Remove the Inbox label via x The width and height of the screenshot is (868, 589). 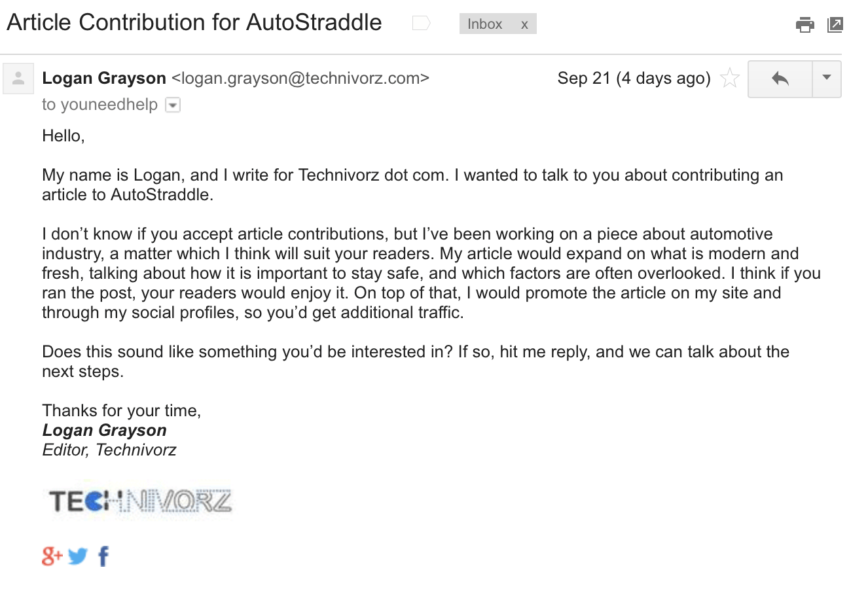(524, 24)
